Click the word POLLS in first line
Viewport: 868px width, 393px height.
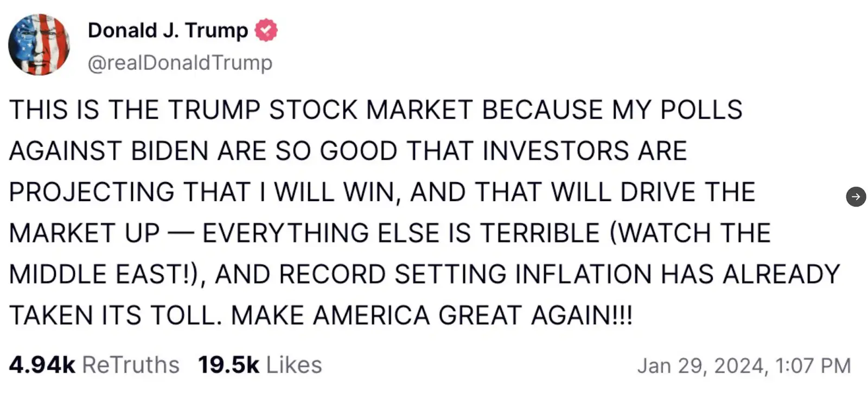(701, 109)
